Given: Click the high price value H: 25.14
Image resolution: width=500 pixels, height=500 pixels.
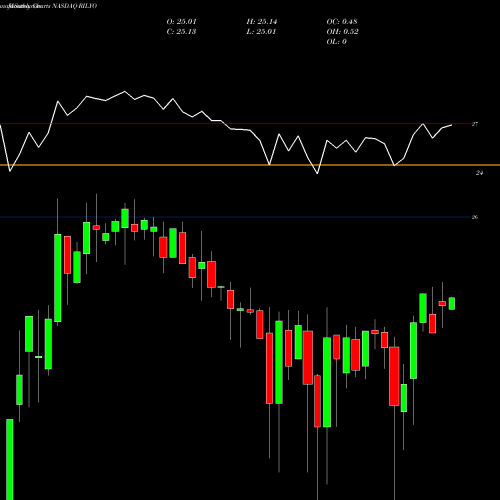Looking at the screenshot, I should [262, 22].
